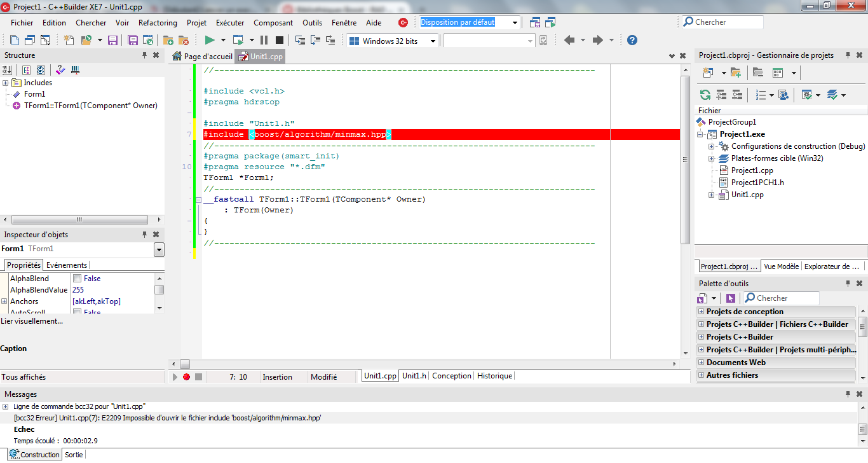The image size is (868, 463).
Task: Click the Add new project icon in Project Manager
Action: 708,73
